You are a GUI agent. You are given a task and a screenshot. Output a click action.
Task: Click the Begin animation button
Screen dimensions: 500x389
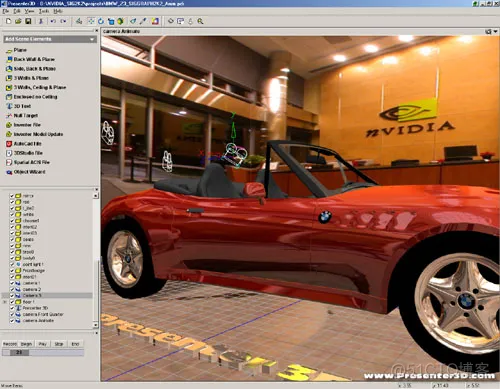(26, 344)
